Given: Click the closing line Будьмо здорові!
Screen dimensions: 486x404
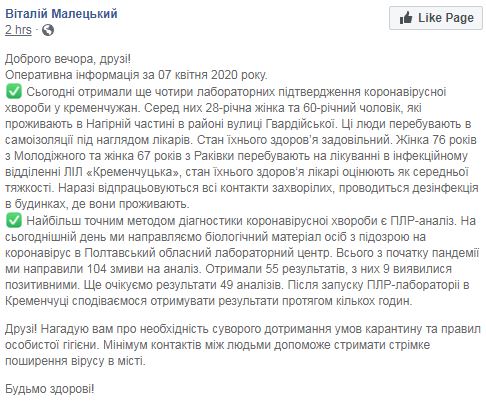Looking at the screenshot, I should coord(50,389).
